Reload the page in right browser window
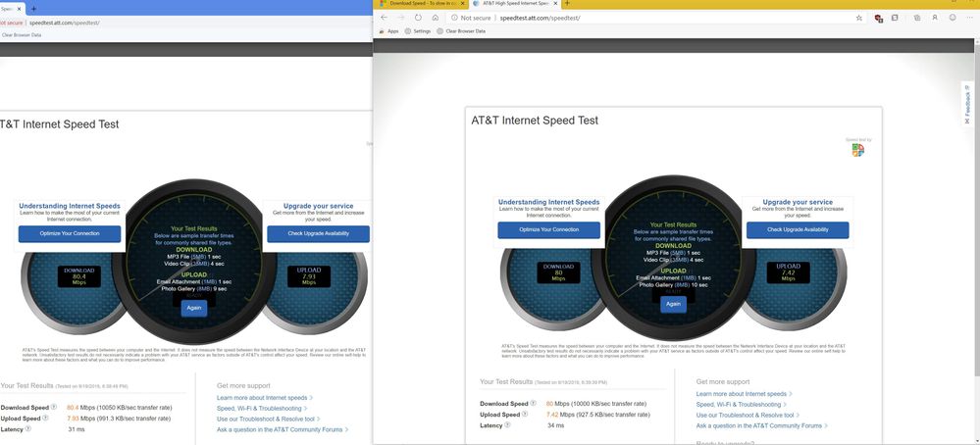 click(x=418, y=18)
